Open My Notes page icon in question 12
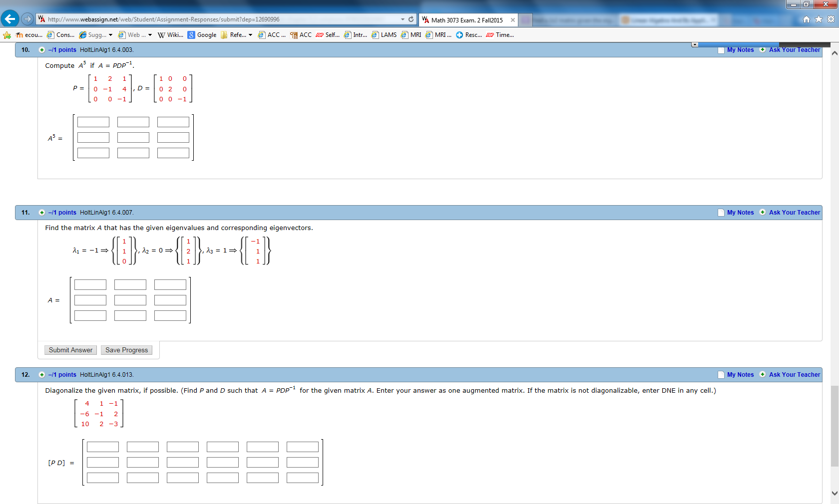The image size is (839, 504). point(721,375)
